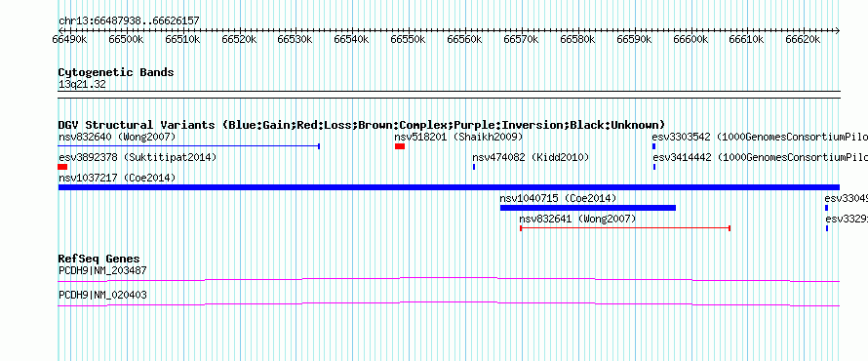Click the red nsv518201 loss block
This screenshot has width=868, height=361.
[400, 146]
